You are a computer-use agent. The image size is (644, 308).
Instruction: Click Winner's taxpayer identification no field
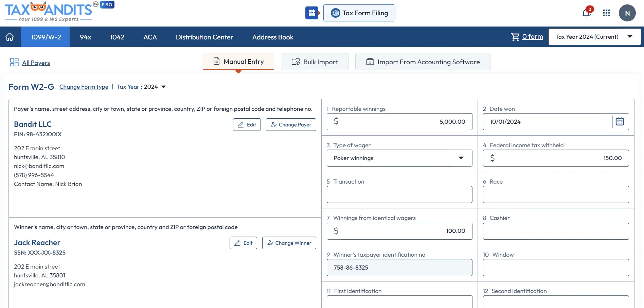[399, 268]
